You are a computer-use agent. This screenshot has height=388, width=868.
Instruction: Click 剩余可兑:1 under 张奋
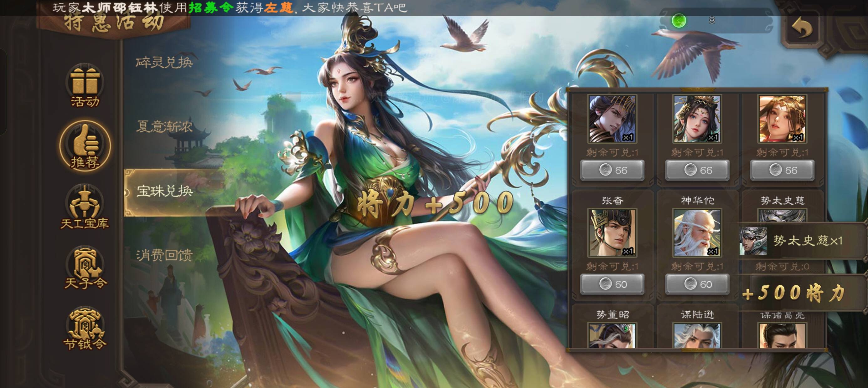point(612,267)
